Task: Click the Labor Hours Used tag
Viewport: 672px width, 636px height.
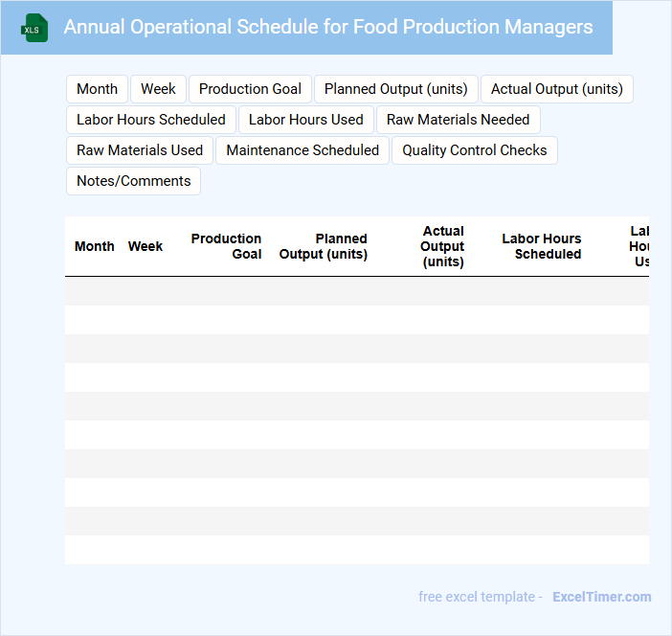Action: coord(305,120)
